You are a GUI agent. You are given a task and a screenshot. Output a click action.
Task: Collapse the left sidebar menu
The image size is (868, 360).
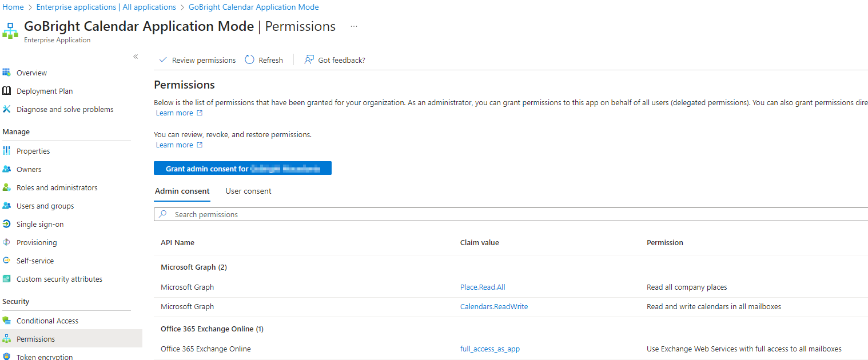(x=136, y=57)
